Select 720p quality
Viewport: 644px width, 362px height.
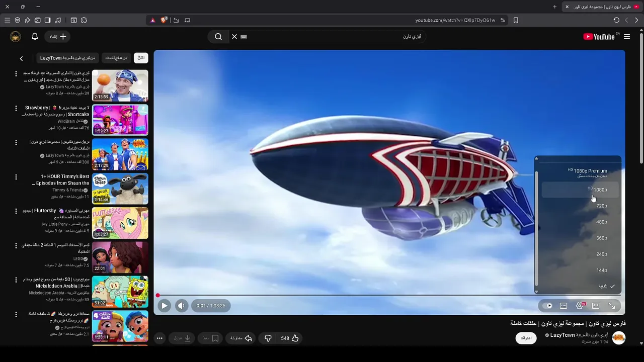point(580,206)
